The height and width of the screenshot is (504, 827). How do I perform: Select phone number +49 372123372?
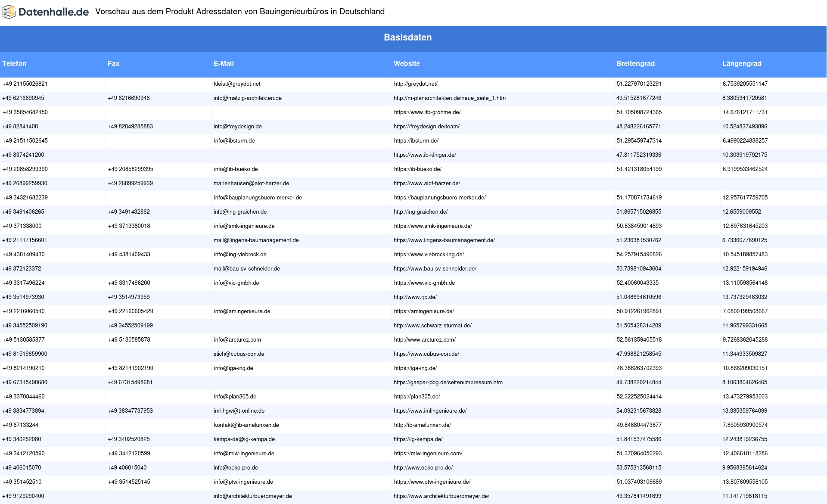coord(22,269)
